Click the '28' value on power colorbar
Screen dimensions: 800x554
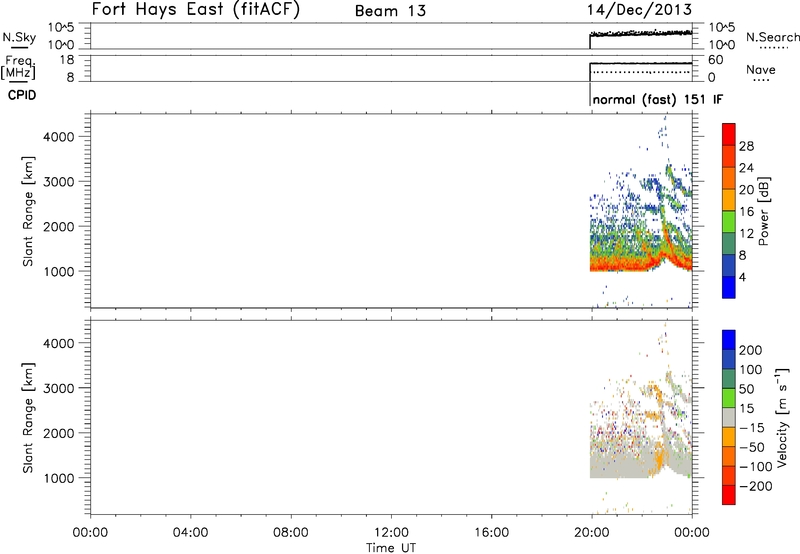pos(746,146)
